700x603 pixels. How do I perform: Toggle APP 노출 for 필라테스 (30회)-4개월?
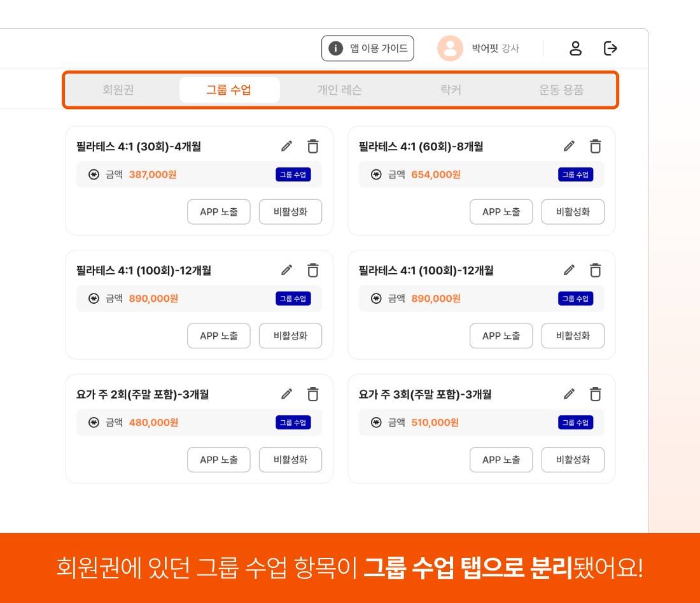pyautogui.click(x=219, y=212)
